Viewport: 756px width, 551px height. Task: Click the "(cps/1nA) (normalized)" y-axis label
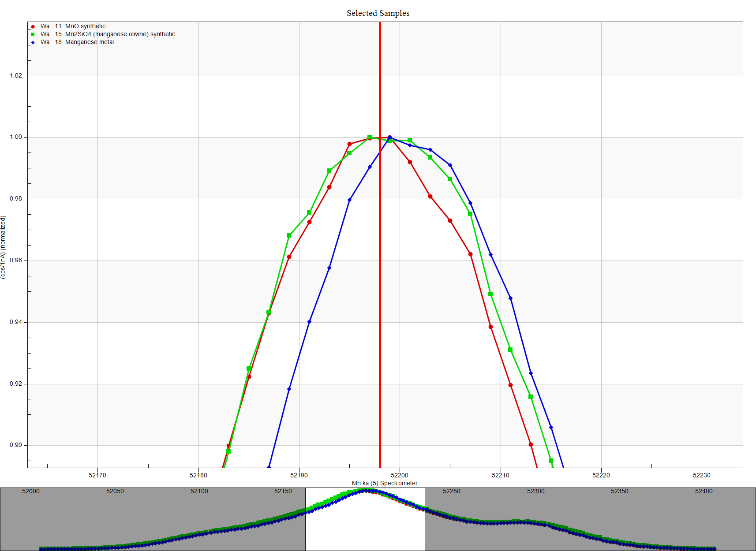[4, 247]
